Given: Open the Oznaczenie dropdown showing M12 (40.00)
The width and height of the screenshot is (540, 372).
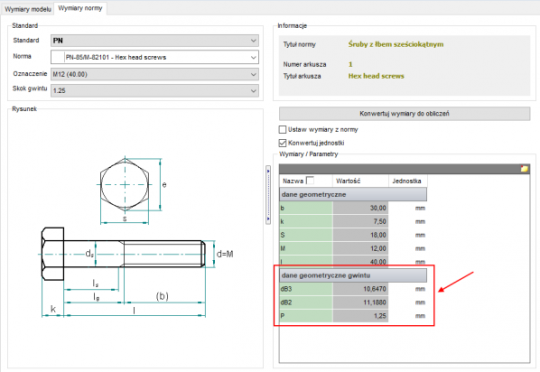Looking at the screenshot, I should 155,74.
